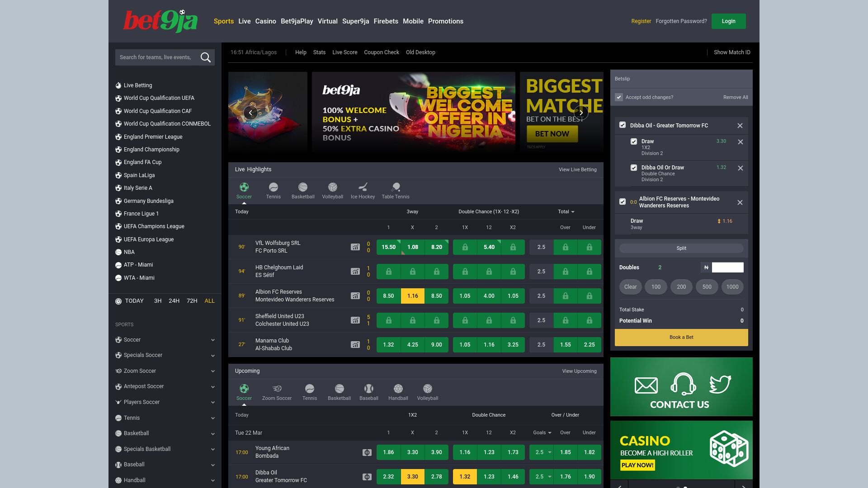Pick 15.50 odds for VfL Wolfsburg SRL
The height and width of the screenshot is (488, 868).
[388, 247]
